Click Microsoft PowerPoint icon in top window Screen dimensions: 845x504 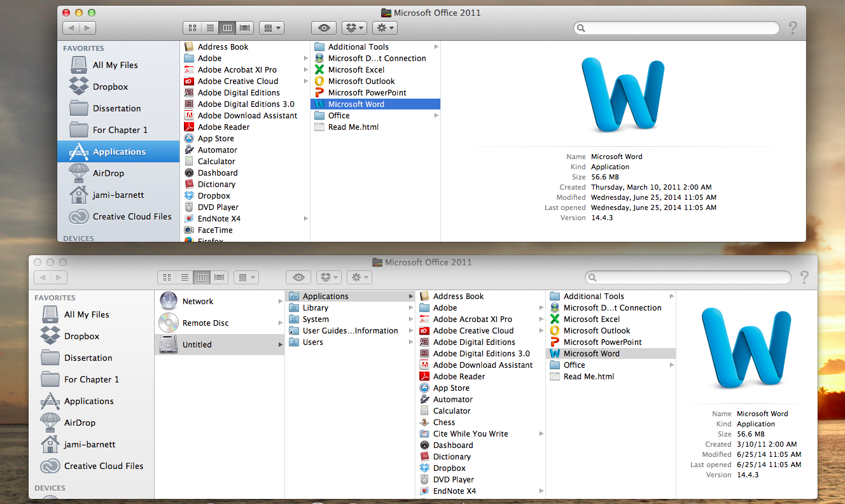(x=319, y=93)
